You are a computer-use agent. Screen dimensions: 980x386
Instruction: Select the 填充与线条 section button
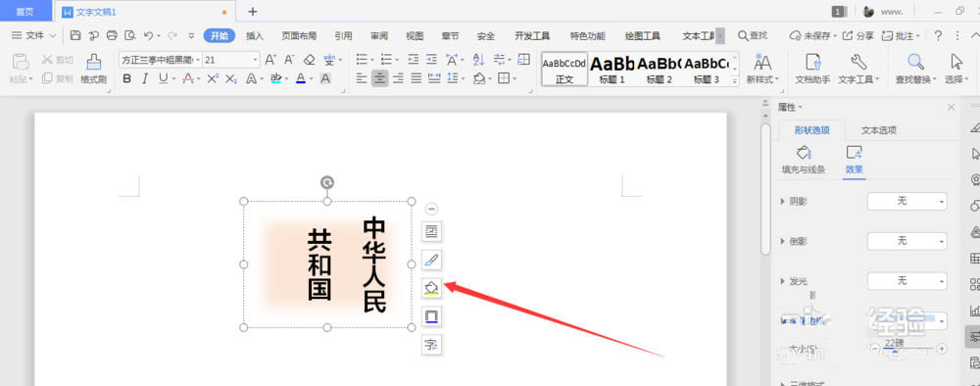click(x=804, y=160)
